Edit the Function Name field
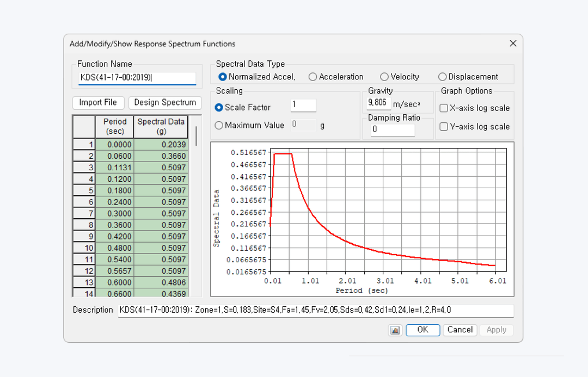The height and width of the screenshot is (377, 588). pyautogui.click(x=137, y=78)
